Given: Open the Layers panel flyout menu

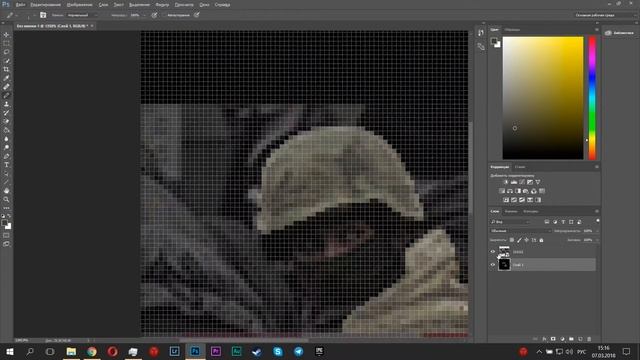Looking at the screenshot, I should [x=597, y=211].
